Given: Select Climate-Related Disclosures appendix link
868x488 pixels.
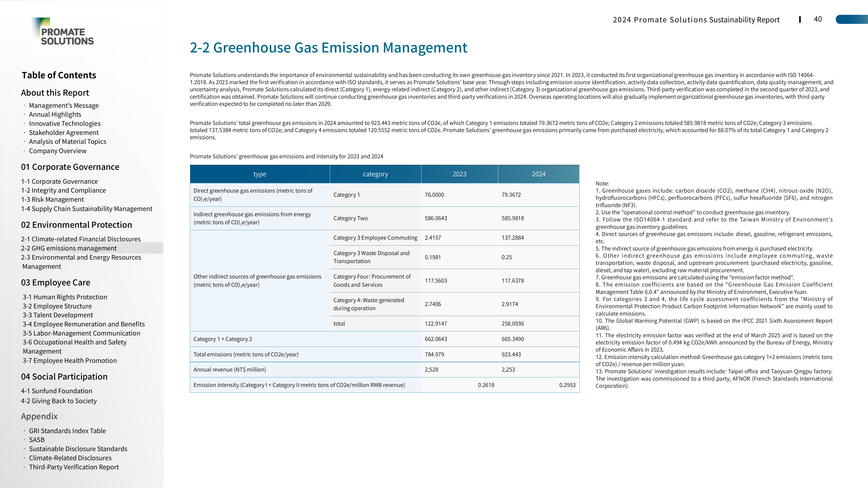Looking at the screenshot, I should (x=70, y=458).
